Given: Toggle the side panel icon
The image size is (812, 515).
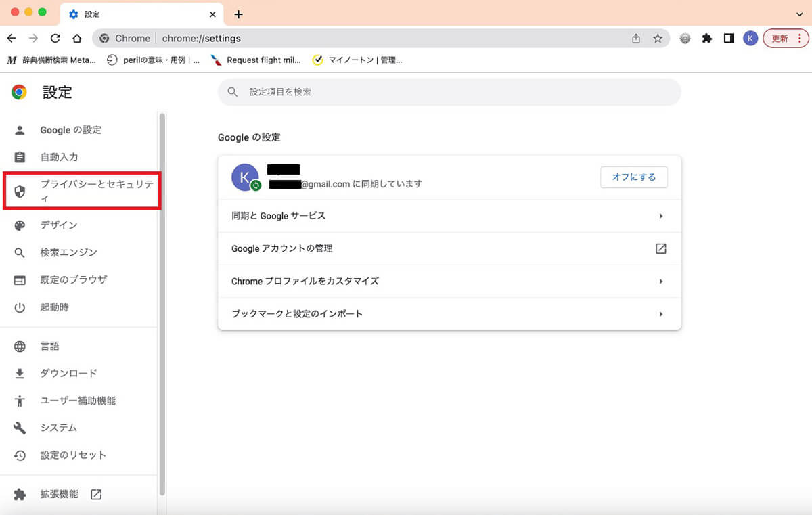Looking at the screenshot, I should pyautogui.click(x=729, y=39).
